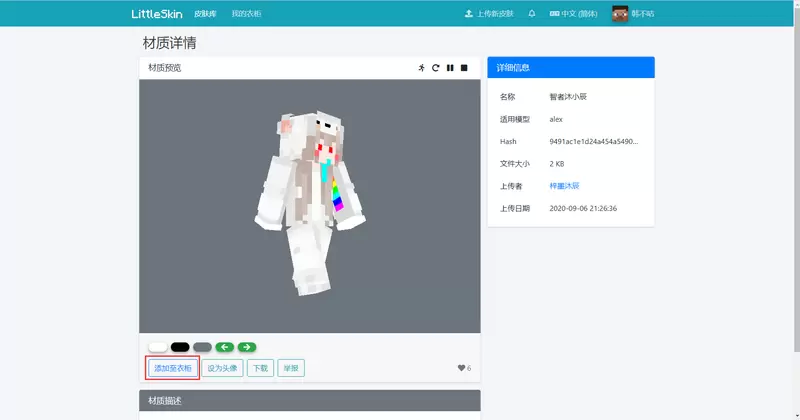Screen dimensions: 800x420
Task: Click the upload arrow icon
Action: click(468, 14)
